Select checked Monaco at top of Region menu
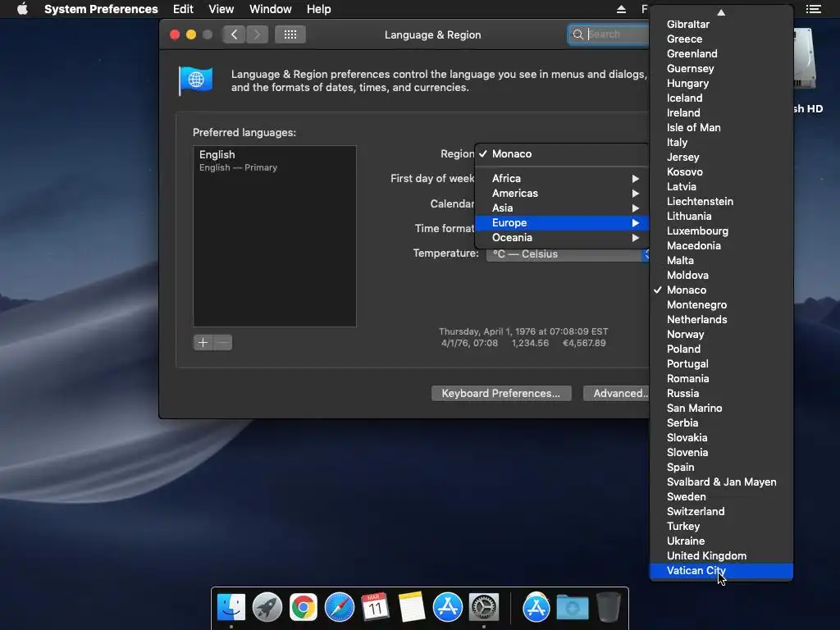This screenshot has height=630, width=840. [562, 153]
